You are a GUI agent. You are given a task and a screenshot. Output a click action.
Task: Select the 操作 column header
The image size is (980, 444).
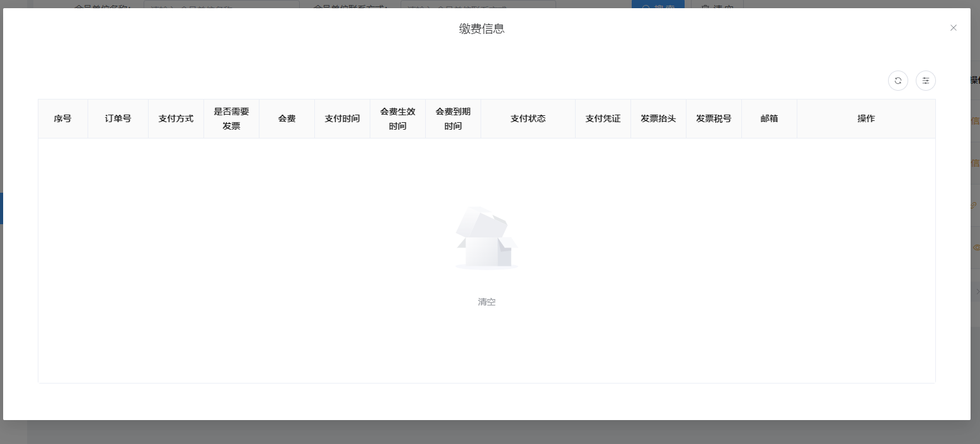[866, 118]
